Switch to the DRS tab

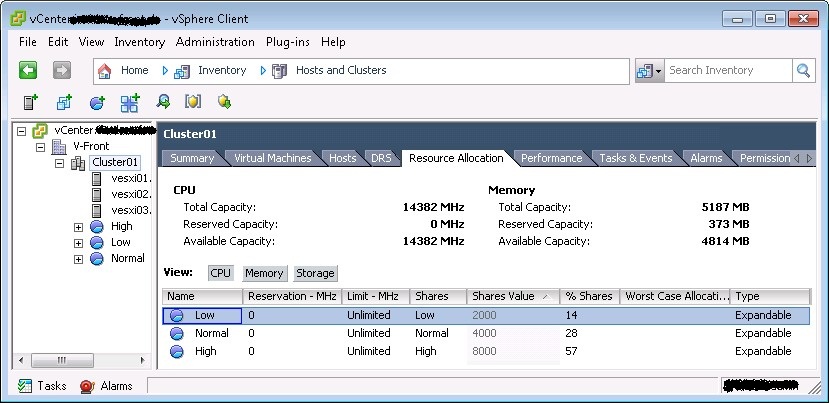(381, 158)
